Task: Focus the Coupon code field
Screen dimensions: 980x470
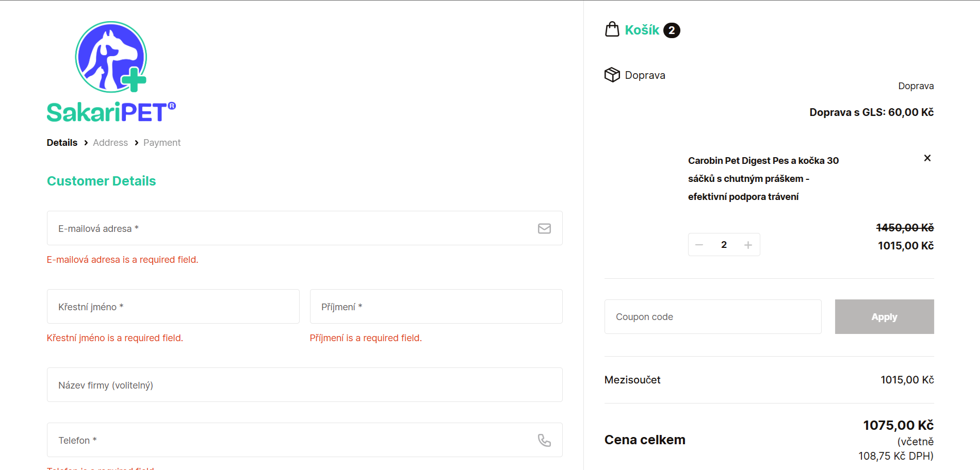Action: [713, 317]
